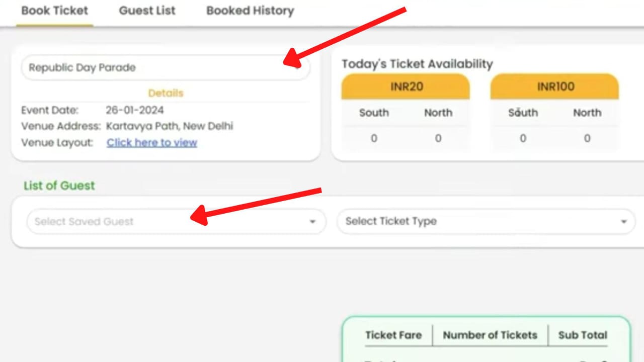Click the Number of Tickets column header
Image resolution: width=644 pixels, height=362 pixels.
[490, 335]
